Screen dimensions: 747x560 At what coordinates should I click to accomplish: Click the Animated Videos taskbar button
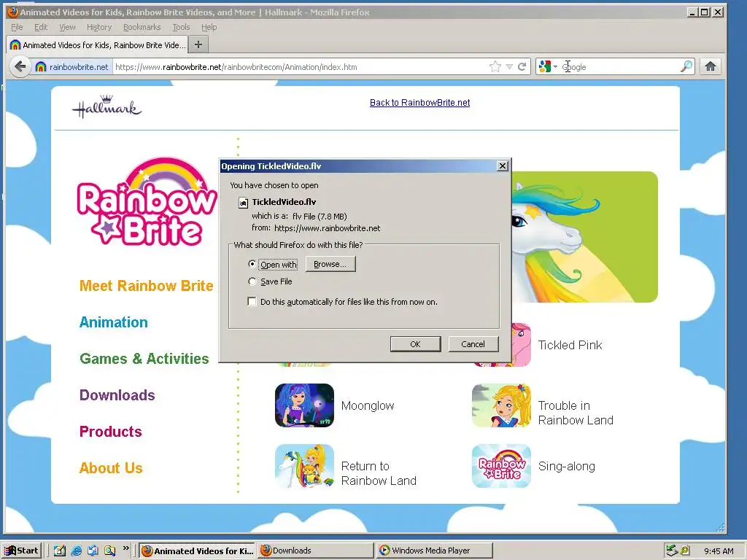198,551
